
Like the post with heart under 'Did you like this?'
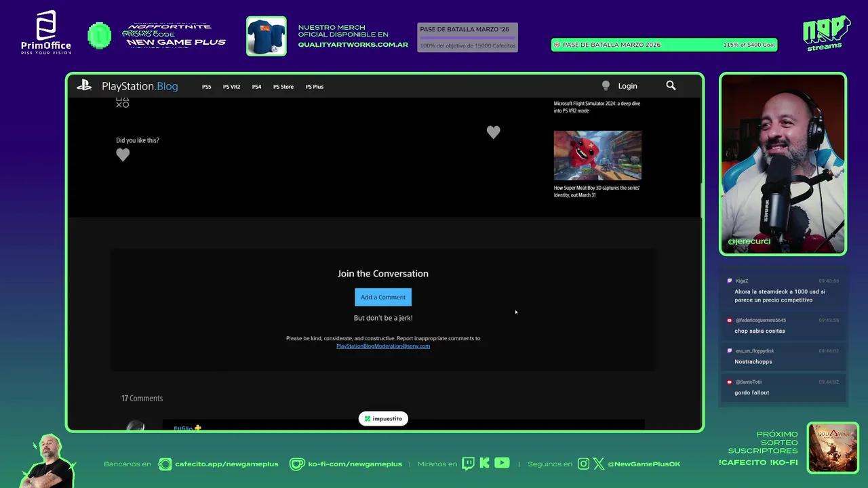[x=123, y=155]
